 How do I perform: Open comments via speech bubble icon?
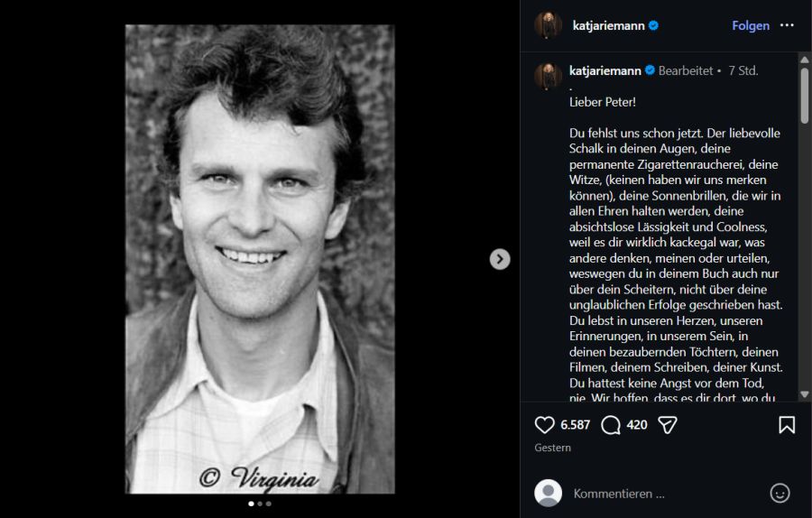(x=611, y=425)
